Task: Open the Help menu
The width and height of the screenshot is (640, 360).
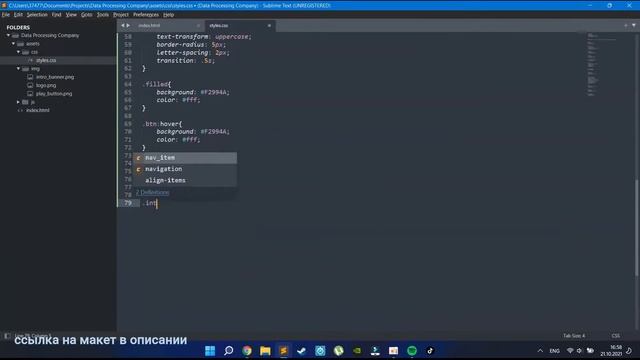Action: (169, 15)
